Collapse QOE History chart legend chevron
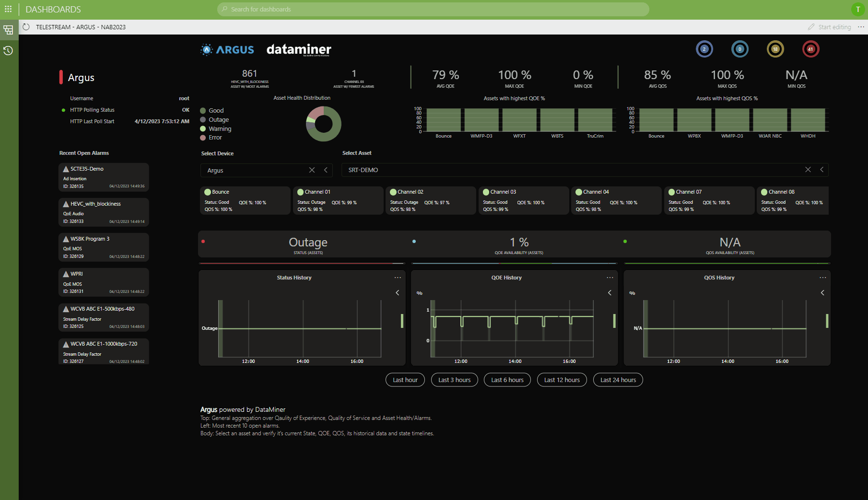Screen dimensions: 868x500 coord(610,292)
